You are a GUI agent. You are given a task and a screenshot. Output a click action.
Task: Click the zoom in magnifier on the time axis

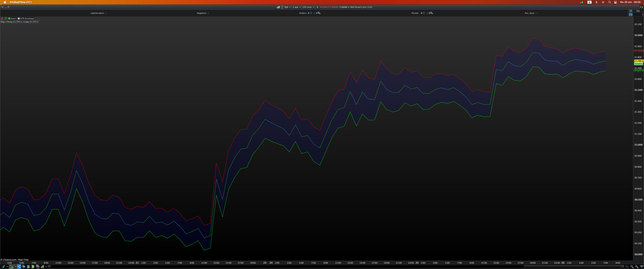click(x=637, y=266)
